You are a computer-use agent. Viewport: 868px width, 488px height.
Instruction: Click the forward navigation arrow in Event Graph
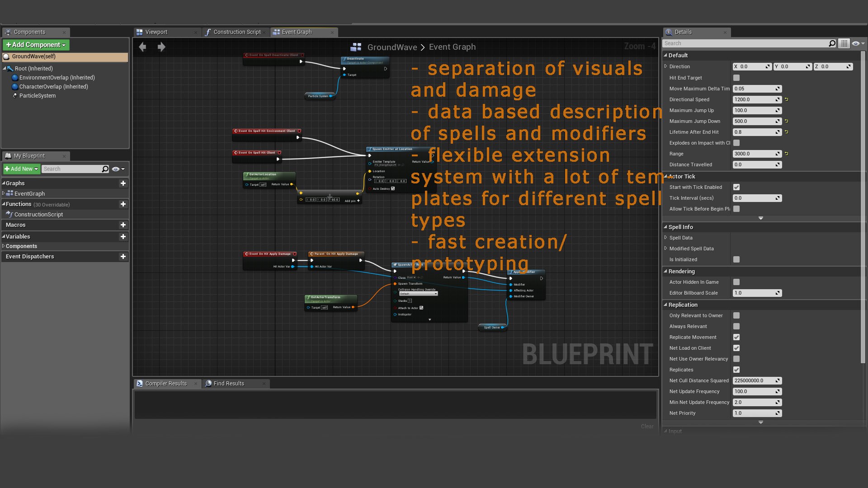pyautogui.click(x=161, y=47)
